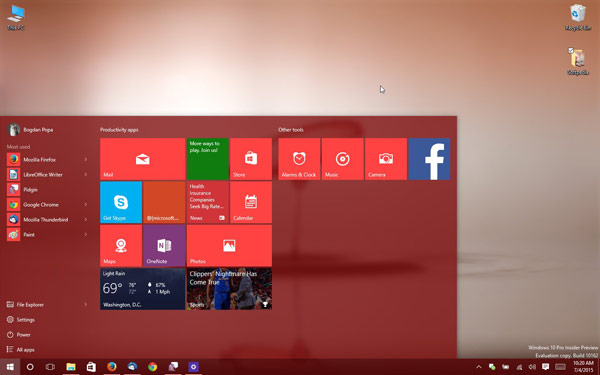Open touch keyboard icon in tray

click(x=560, y=367)
